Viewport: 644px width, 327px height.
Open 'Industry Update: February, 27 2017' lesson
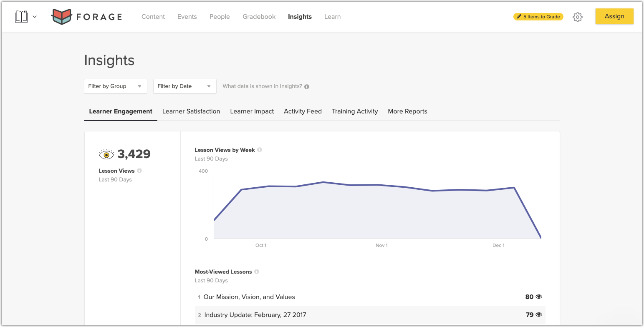(x=255, y=315)
